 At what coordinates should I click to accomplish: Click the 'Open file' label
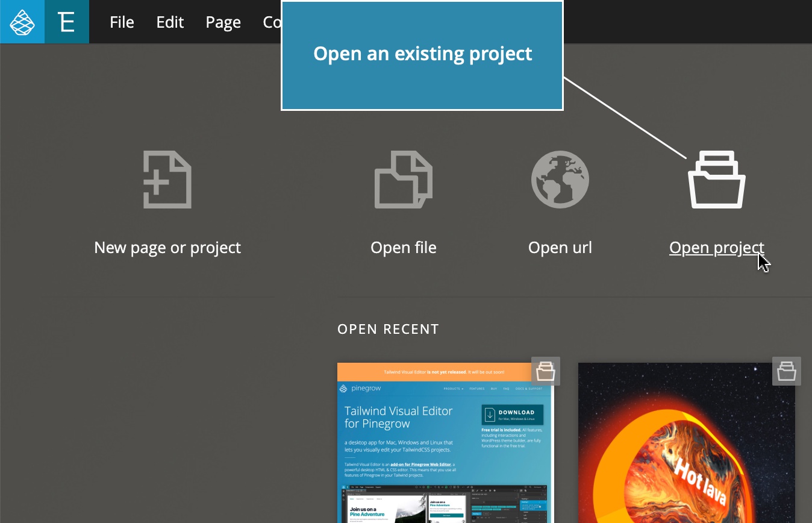404,248
